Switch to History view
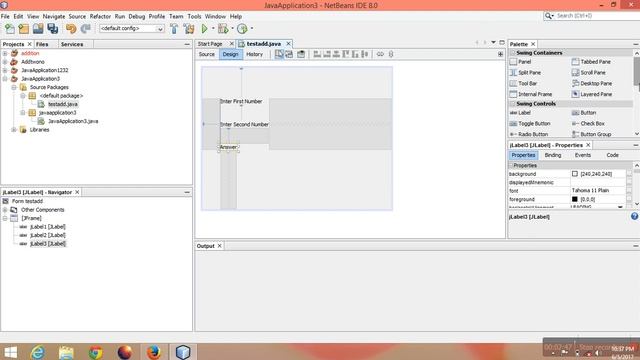Screen dimensions: 640x360 pyautogui.click(x=255, y=54)
